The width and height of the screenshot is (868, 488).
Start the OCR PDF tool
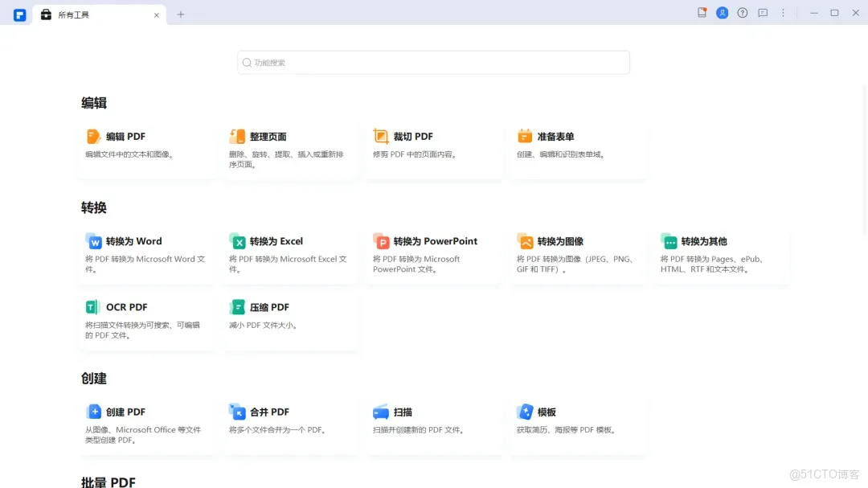tap(126, 306)
